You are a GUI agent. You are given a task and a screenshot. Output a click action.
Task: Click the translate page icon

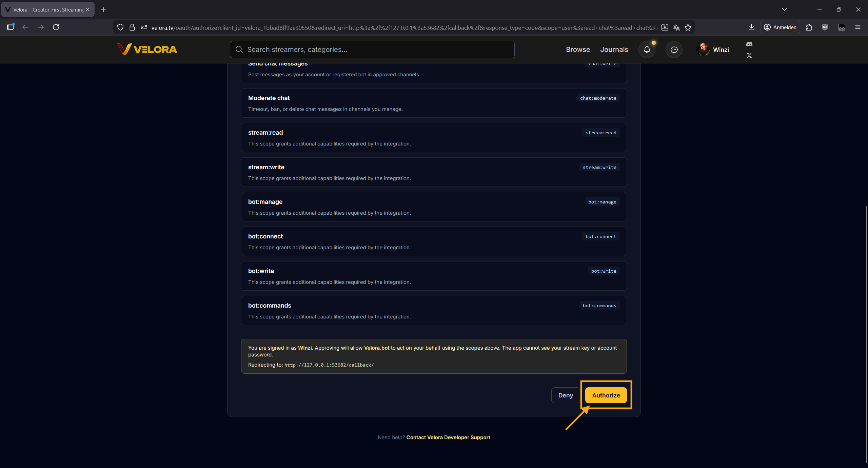(676, 27)
